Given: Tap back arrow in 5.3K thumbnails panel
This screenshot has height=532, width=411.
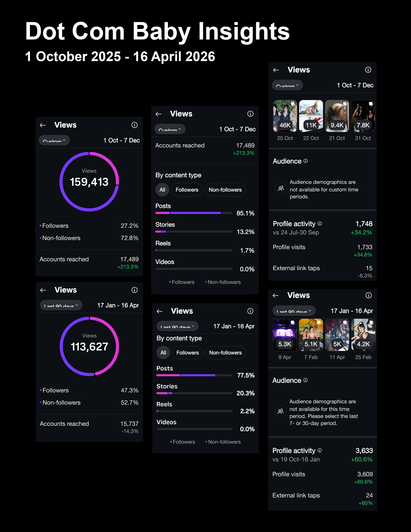Looking at the screenshot, I should tap(276, 296).
